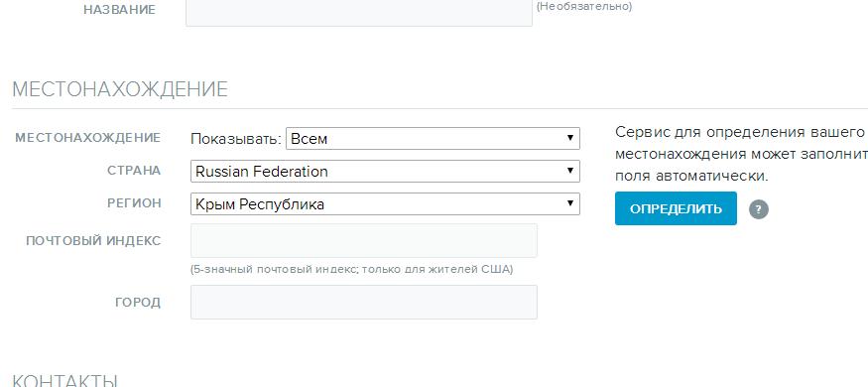Click the (Необязательно) note beside НАЗВАНИЕ
Screen dimensions: 868x387
point(584,7)
